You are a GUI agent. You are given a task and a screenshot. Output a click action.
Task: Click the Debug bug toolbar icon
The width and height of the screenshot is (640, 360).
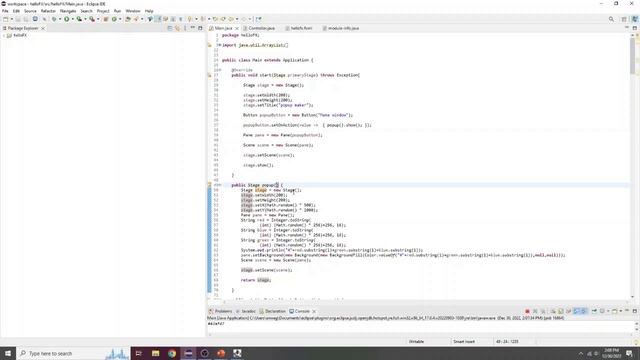pyautogui.click(x=54, y=19)
